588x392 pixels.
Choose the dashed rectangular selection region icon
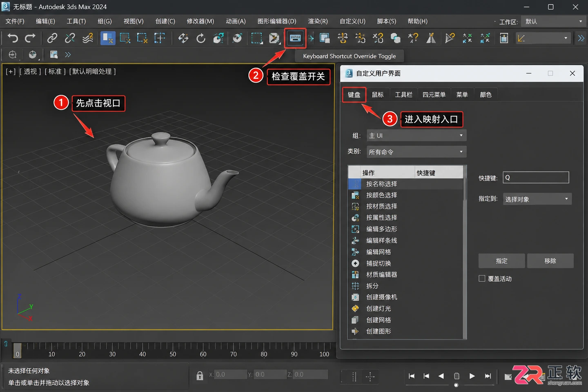[x=257, y=38]
